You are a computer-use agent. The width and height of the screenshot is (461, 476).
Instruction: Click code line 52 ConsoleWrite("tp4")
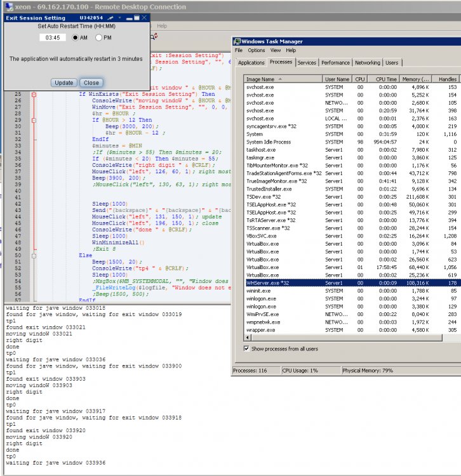(140, 268)
